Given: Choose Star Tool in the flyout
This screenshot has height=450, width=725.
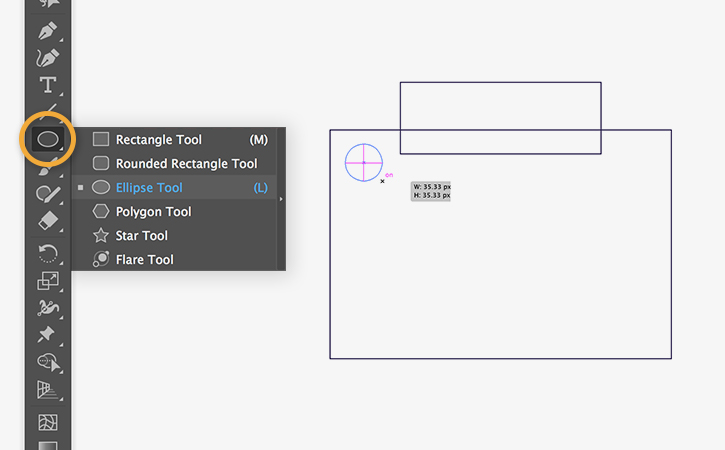Looking at the screenshot, I should coord(142,236).
